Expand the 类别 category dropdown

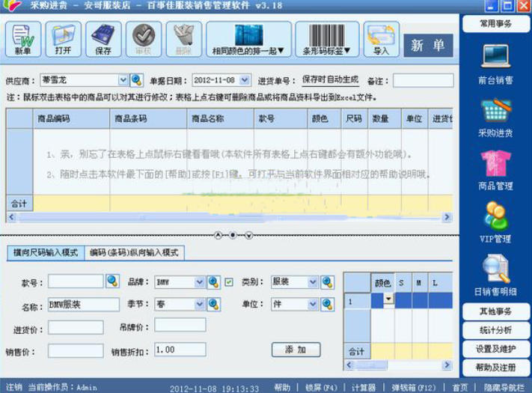[313, 282]
